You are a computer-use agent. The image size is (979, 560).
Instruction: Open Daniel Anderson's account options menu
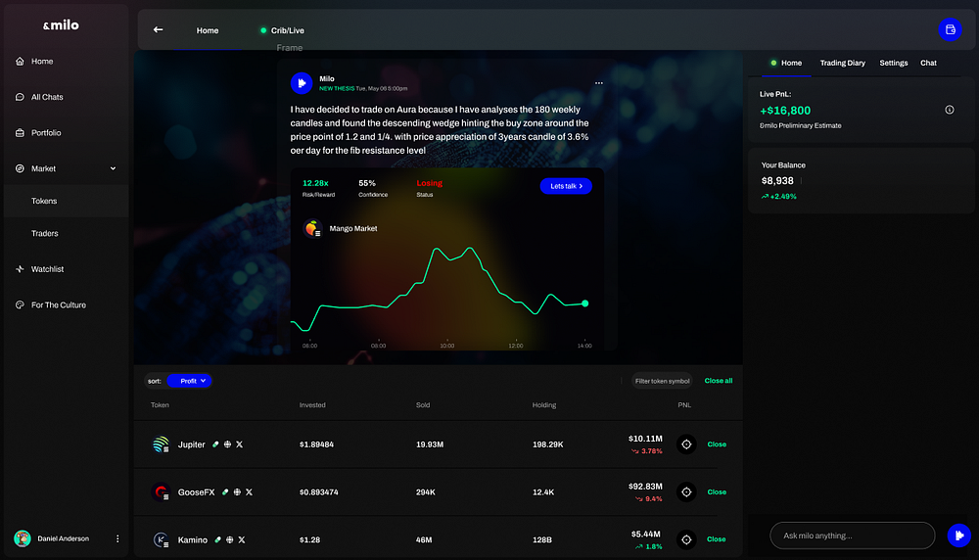pyautogui.click(x=117, y=538)
